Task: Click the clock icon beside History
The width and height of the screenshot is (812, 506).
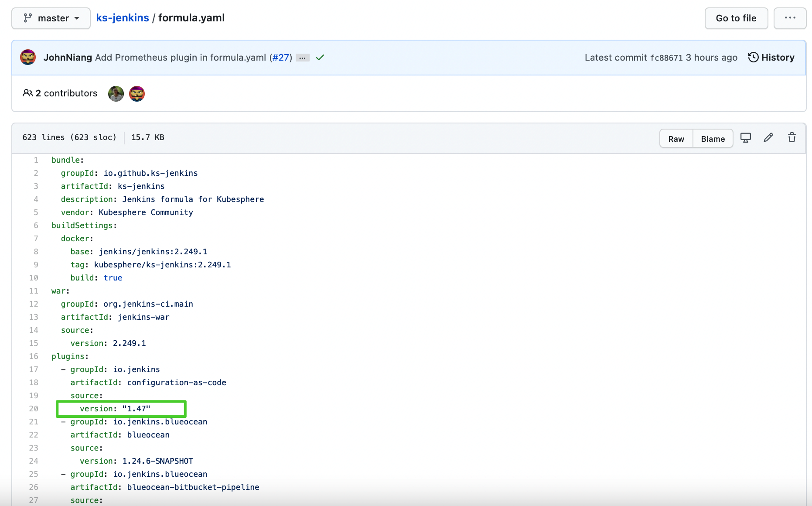Action: [x=753, y=57]
